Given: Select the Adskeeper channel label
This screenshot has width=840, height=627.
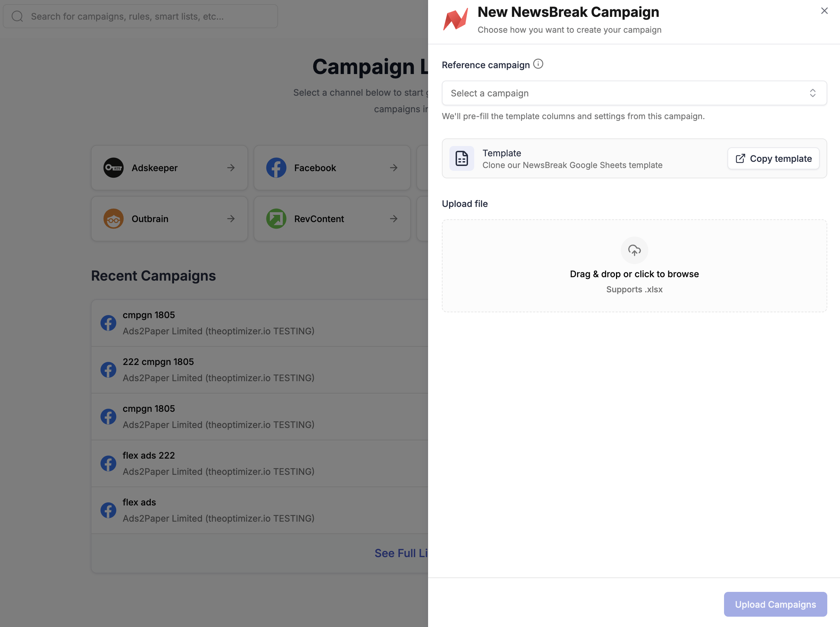Looking at the screenshot, I should coord(155,168).
